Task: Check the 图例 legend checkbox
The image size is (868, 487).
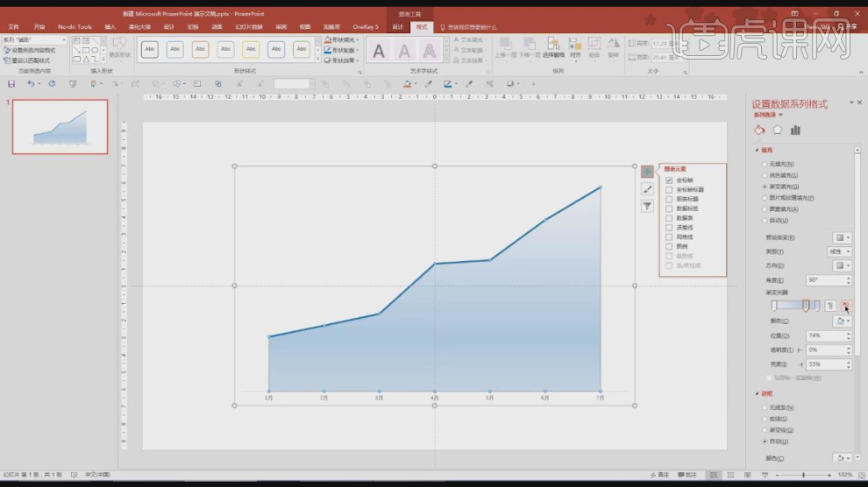Action: click(669, 246)
